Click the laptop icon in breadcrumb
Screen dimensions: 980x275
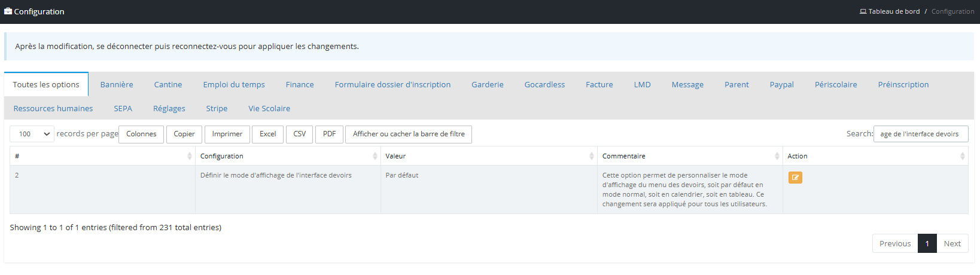[863, 11]
